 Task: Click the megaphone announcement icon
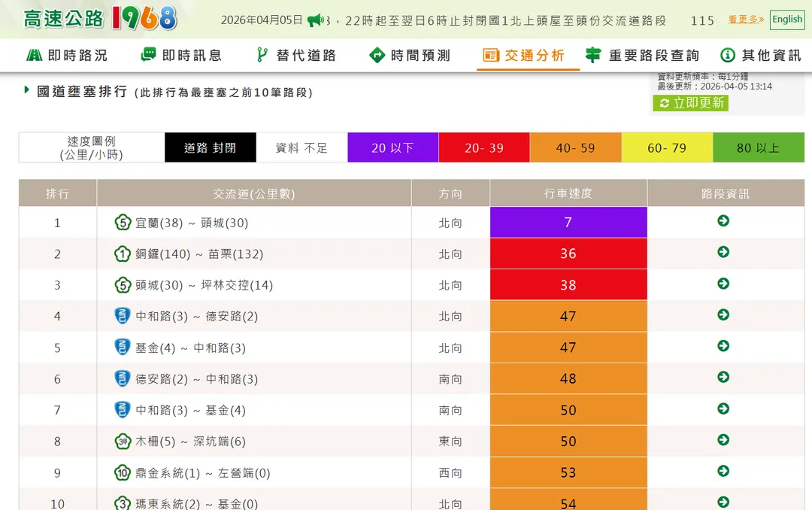(315, 20)
